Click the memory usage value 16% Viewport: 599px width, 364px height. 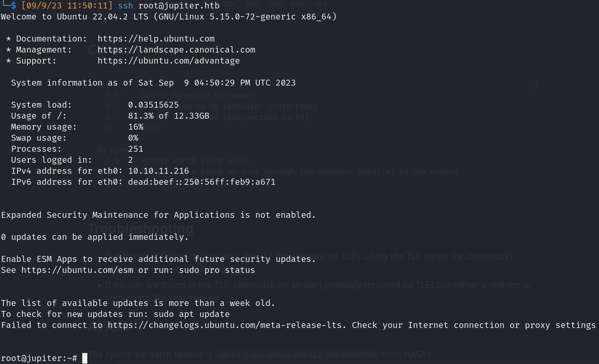tap(136, 127)
